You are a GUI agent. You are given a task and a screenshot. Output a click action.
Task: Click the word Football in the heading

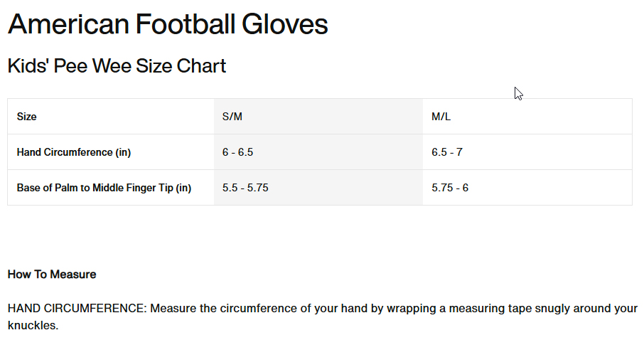[188, 25]
